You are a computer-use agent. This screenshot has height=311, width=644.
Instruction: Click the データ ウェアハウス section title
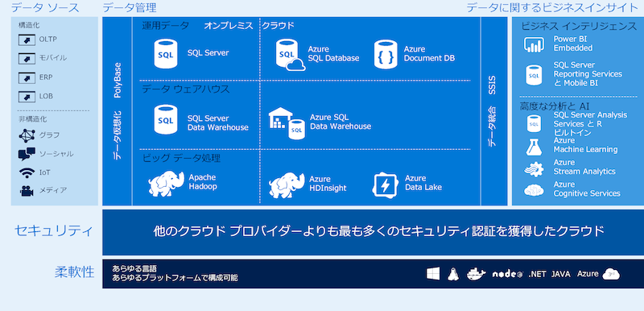186,89
